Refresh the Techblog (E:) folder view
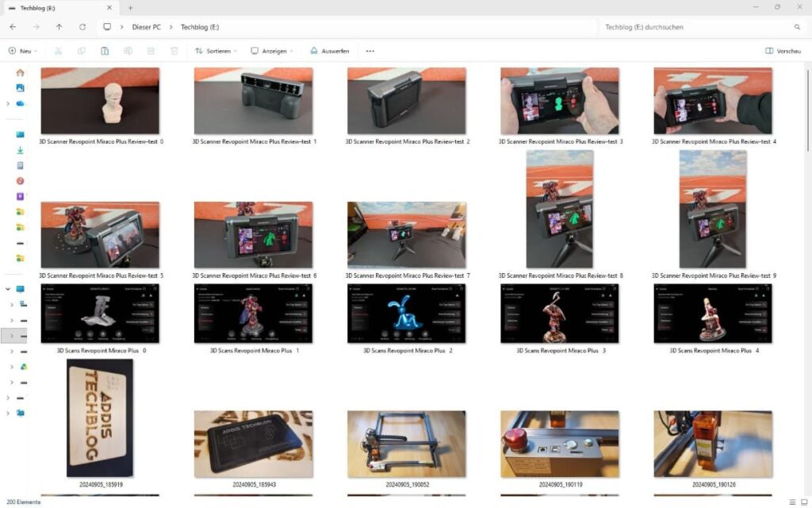 (82, 27)
